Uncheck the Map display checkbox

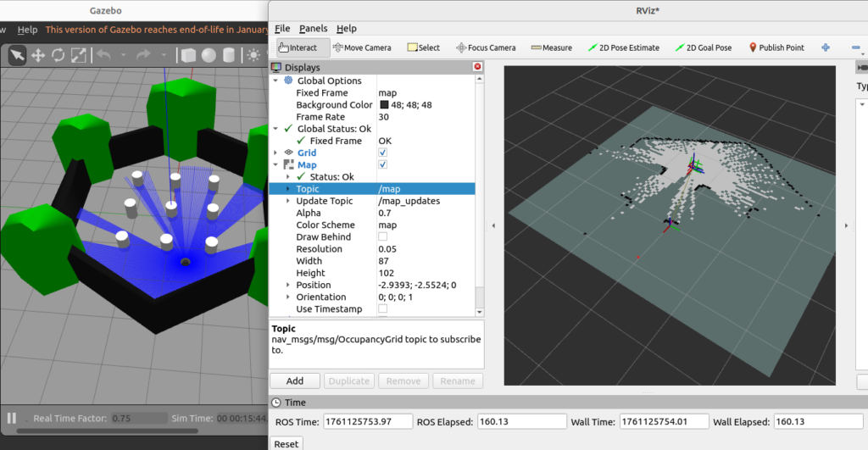(382, 164)
